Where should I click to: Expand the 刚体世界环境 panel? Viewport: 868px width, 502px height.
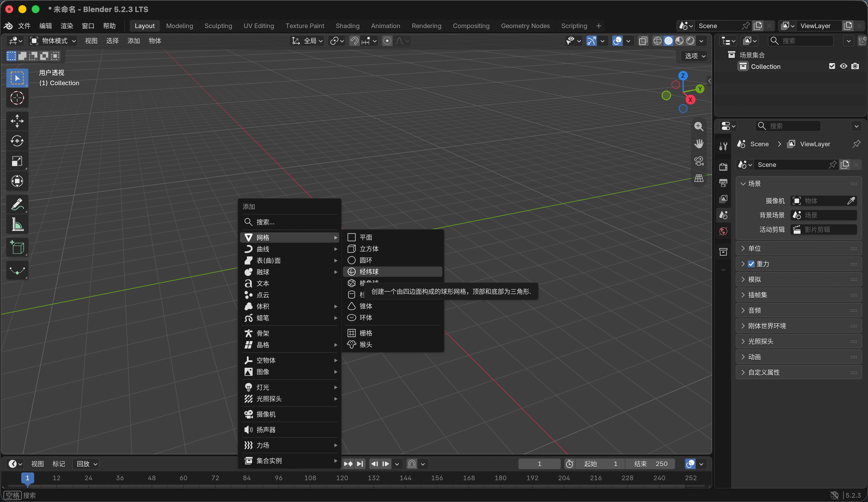pyautogui.click(x=799, y=326)
